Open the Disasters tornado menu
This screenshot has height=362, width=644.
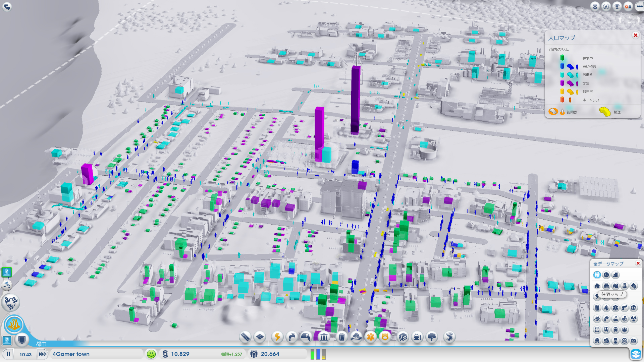449,337
